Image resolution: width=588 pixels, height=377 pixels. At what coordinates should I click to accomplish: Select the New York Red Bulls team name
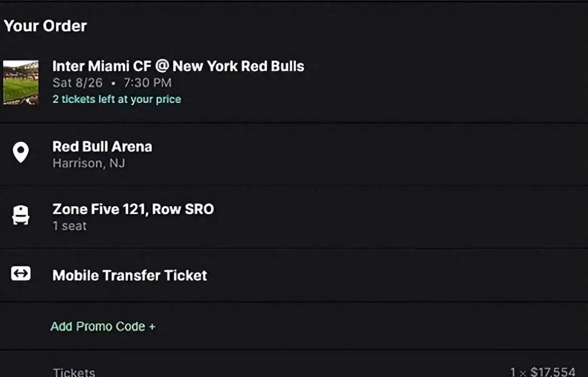click(239, 66)
